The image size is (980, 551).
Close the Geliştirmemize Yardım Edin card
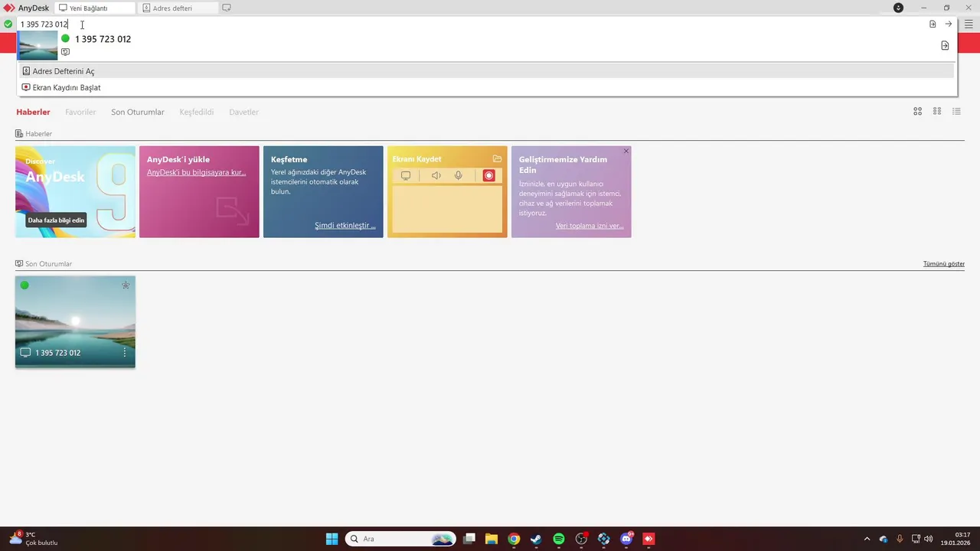626,151
